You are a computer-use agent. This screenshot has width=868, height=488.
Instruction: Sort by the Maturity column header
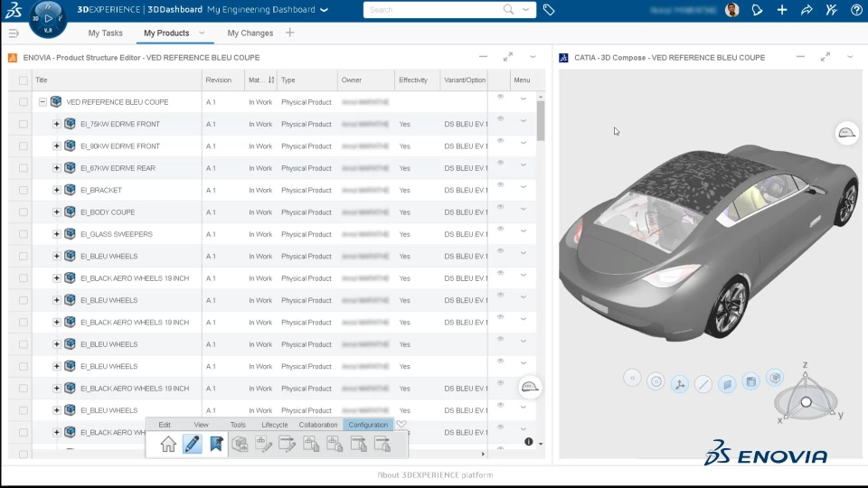pyautogui.click(x=260, y=80)
